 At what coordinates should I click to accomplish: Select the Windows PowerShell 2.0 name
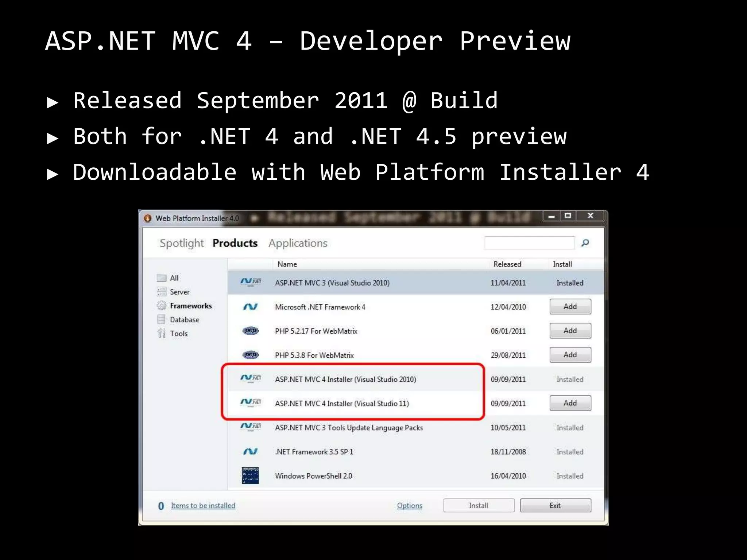313,476
